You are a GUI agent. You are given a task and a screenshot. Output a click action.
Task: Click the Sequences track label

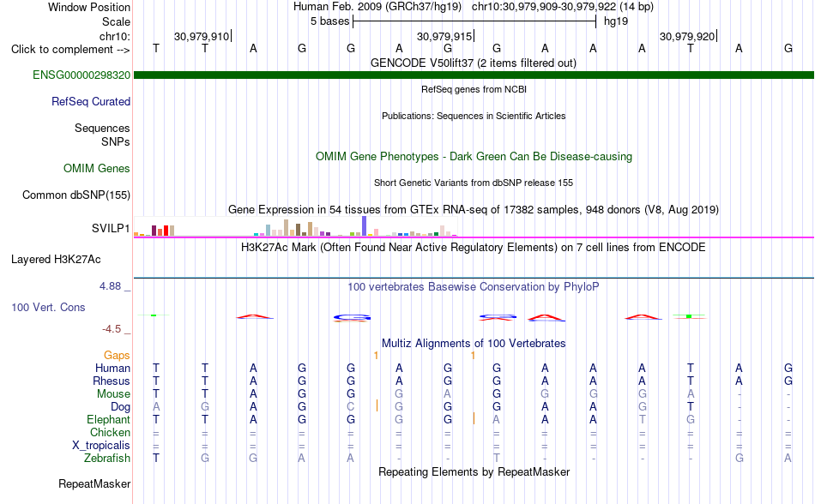102,129
